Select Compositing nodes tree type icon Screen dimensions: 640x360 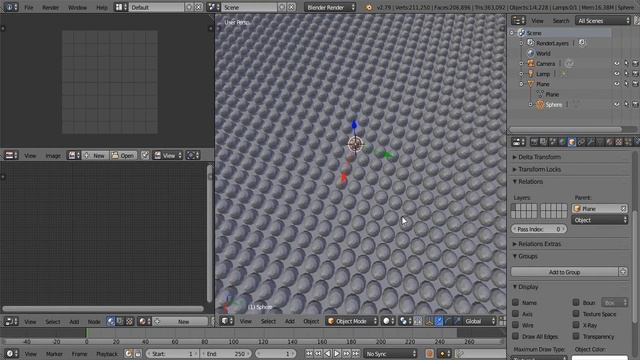click(120, 322)
